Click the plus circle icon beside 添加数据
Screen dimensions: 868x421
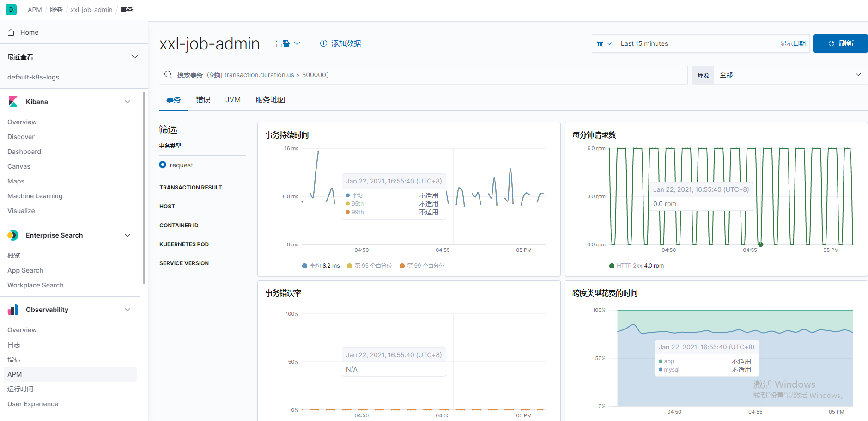[324, 43]
